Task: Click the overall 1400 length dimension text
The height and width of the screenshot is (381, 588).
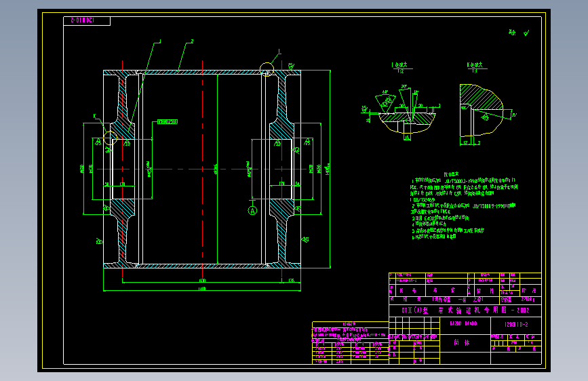Action: pyautogui.click(x=202, y=289)
